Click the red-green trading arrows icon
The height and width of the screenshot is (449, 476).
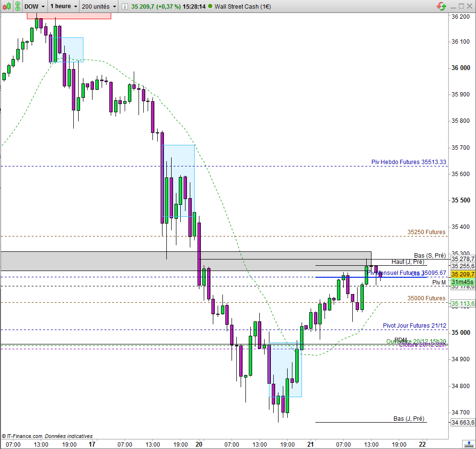[x=441, y=6]
